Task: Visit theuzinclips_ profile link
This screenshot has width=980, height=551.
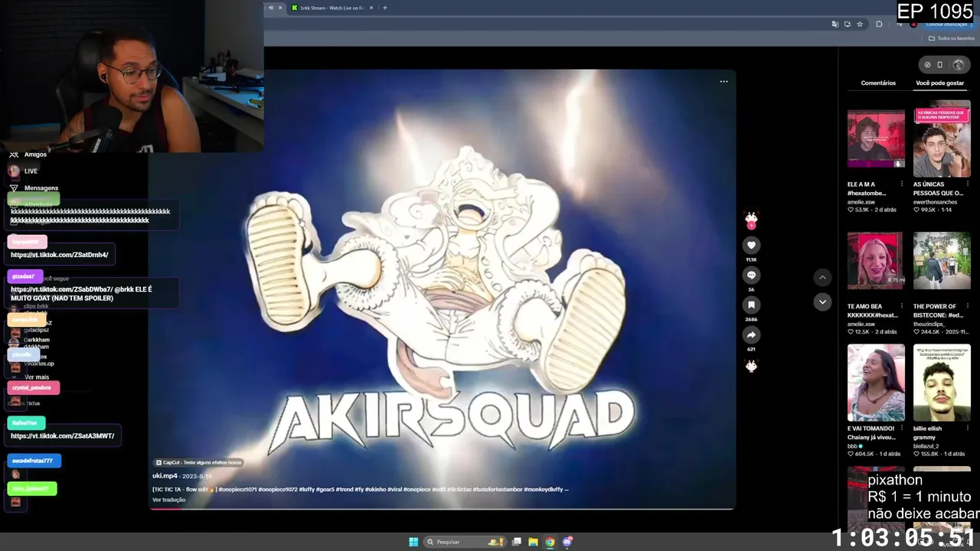Action: click(x=929, y=324)
